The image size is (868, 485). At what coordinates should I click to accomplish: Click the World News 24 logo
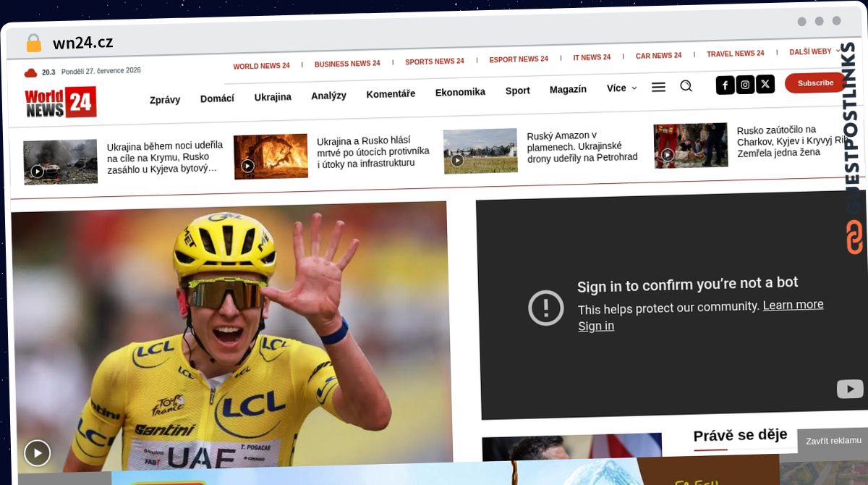tap(60, 102)
